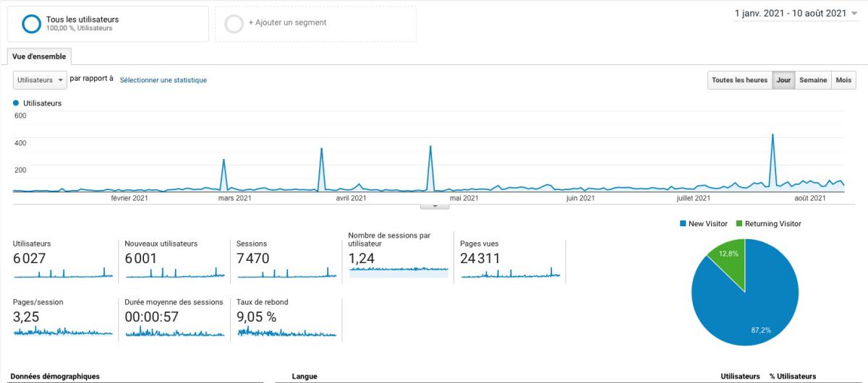Click the empty Ajouter un segment circle
The image size is (868, 383).
234,24
